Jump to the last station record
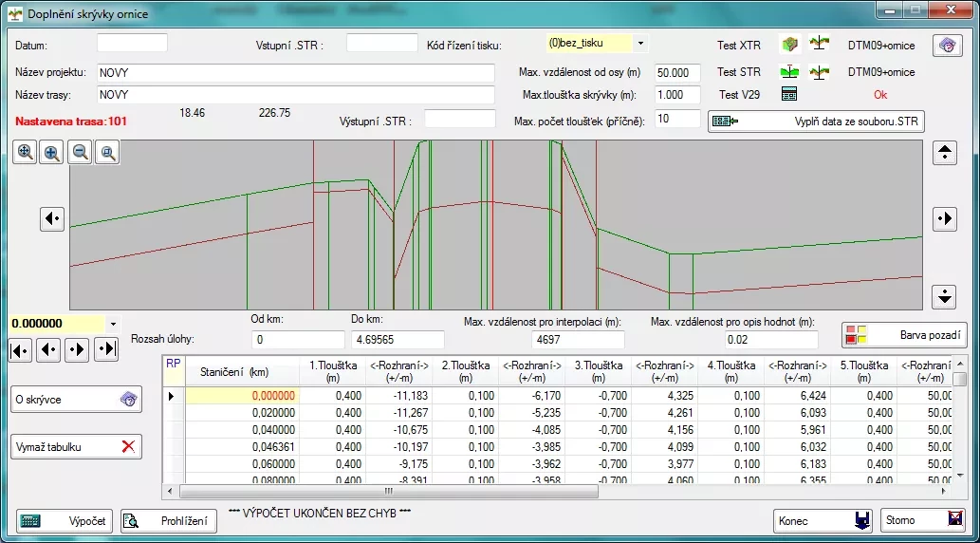 (106, 349)
